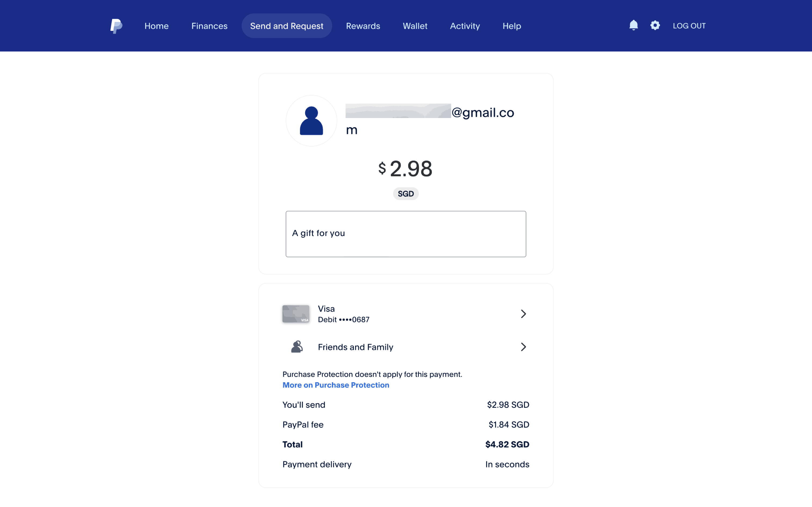Click the PayPal logo icon

click(116, 26)
